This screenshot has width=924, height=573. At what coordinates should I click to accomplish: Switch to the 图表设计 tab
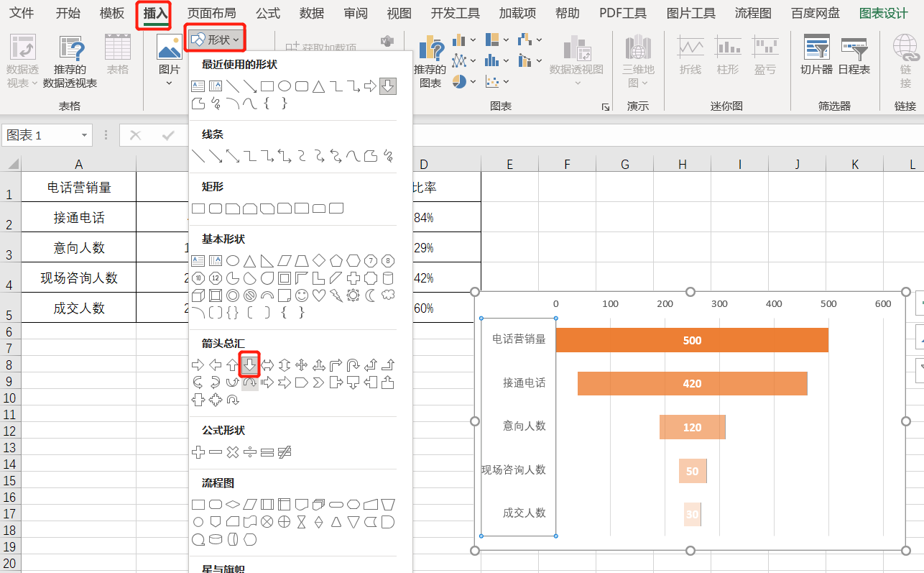883,13
